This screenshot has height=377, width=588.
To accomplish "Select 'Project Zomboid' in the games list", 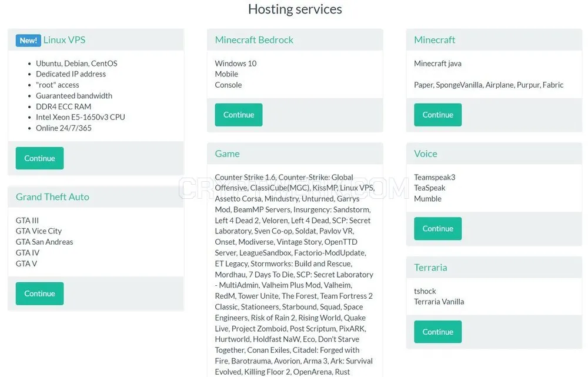I will [259, 329].
